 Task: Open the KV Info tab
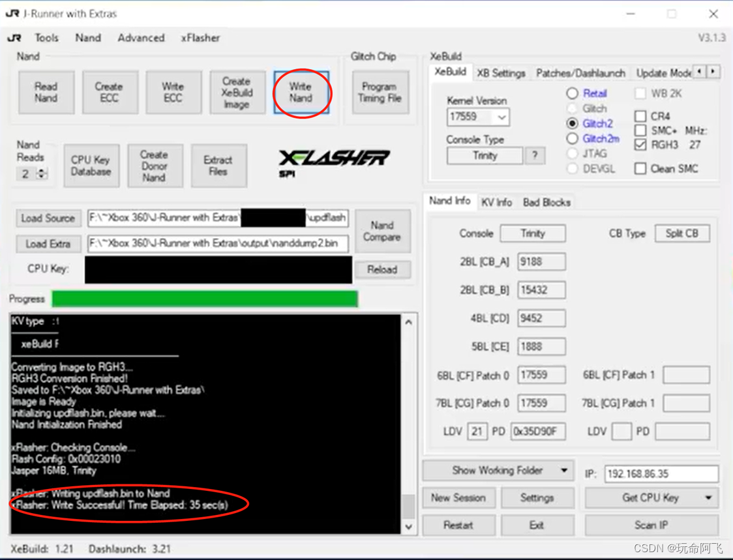click(x=496, y=202)
